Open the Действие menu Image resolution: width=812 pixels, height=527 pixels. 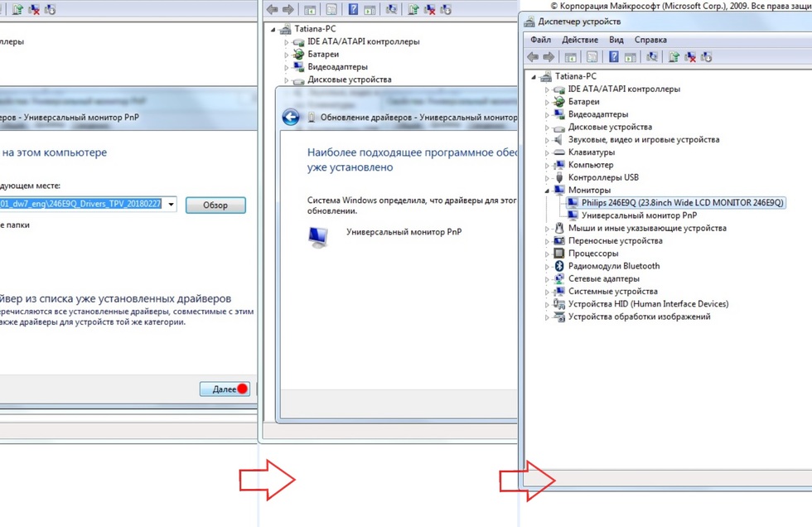coord(579,40)
